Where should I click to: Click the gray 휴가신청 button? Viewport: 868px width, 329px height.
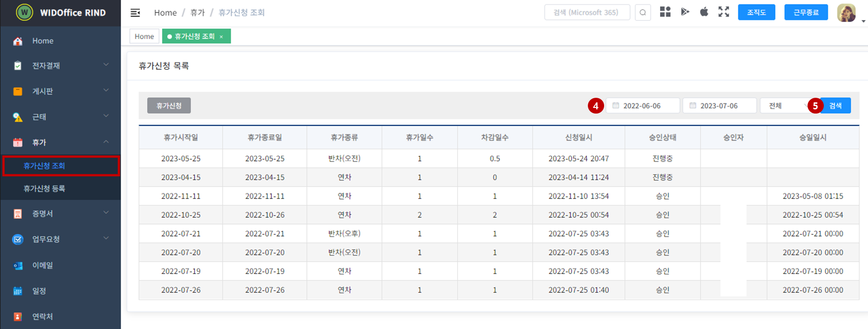[x=169, y=106]
